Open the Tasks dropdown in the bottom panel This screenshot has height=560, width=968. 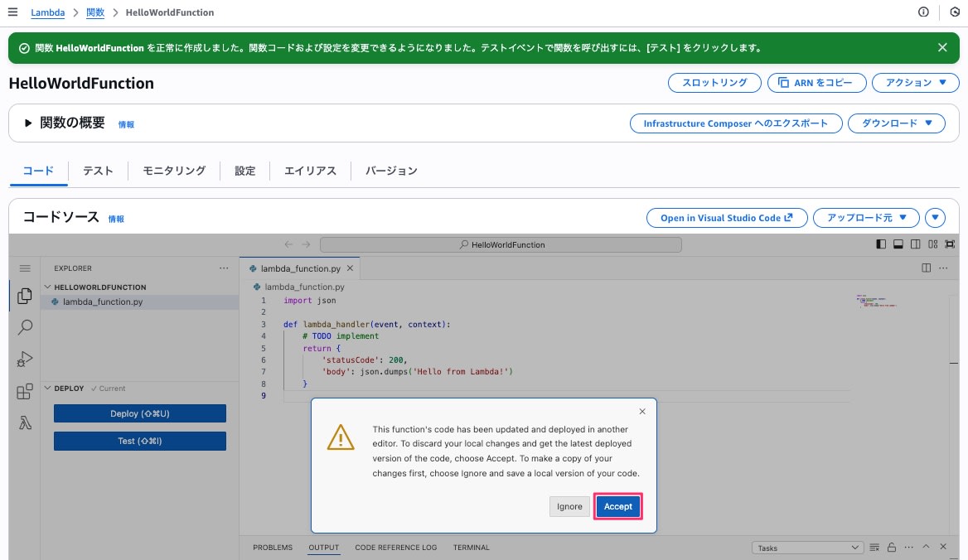808,547
